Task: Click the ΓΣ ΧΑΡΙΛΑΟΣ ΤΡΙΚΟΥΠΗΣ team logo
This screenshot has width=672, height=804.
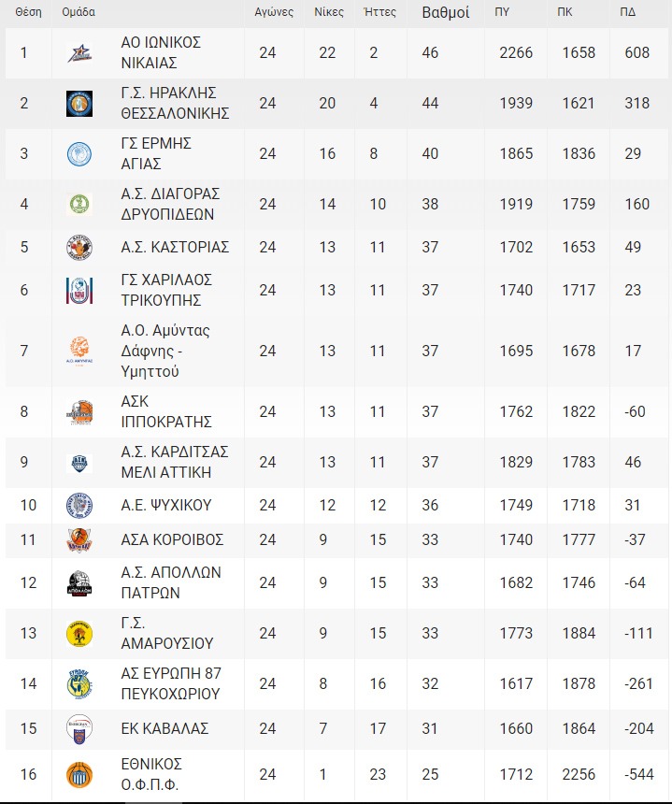Action: [79, 291]
